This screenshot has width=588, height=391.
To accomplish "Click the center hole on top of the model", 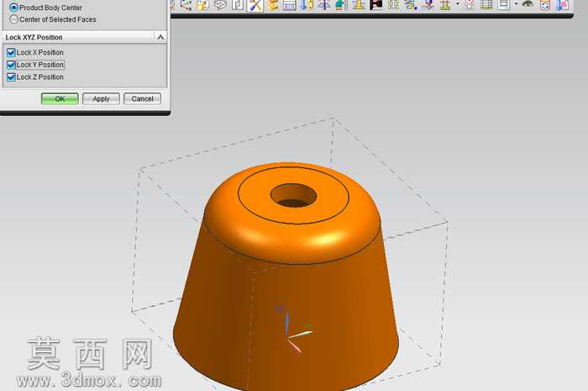I will coord(294,195).
